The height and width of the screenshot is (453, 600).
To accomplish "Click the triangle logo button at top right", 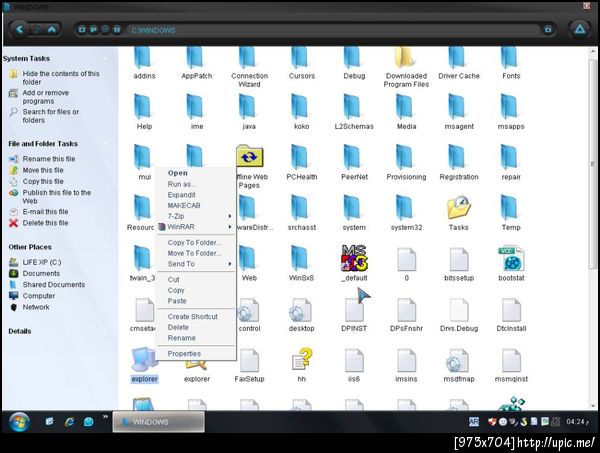I will click(x=580, y=29).
